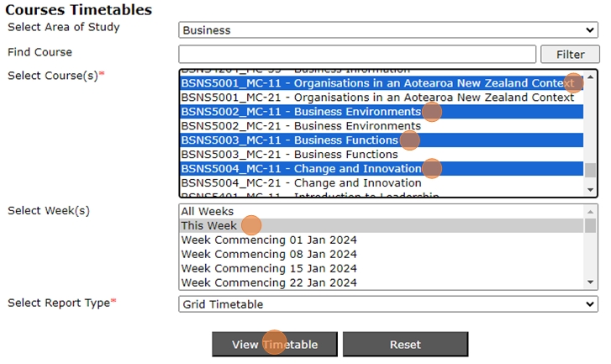Click the Find Course text field
611x364 pixels.
click(x=357, y=55)
